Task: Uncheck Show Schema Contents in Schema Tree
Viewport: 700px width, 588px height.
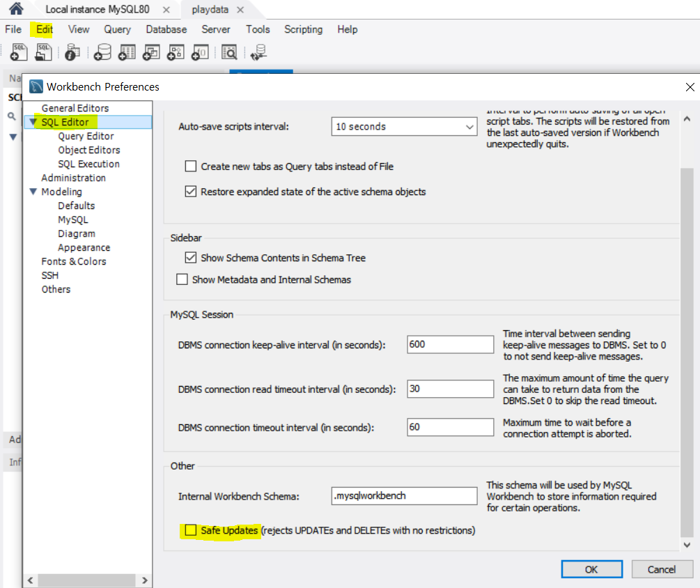Action: (191, 258)
